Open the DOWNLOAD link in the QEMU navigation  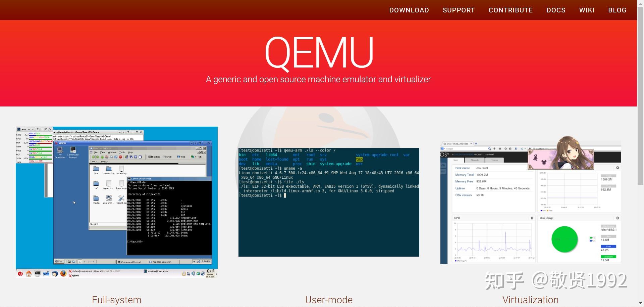409,10
